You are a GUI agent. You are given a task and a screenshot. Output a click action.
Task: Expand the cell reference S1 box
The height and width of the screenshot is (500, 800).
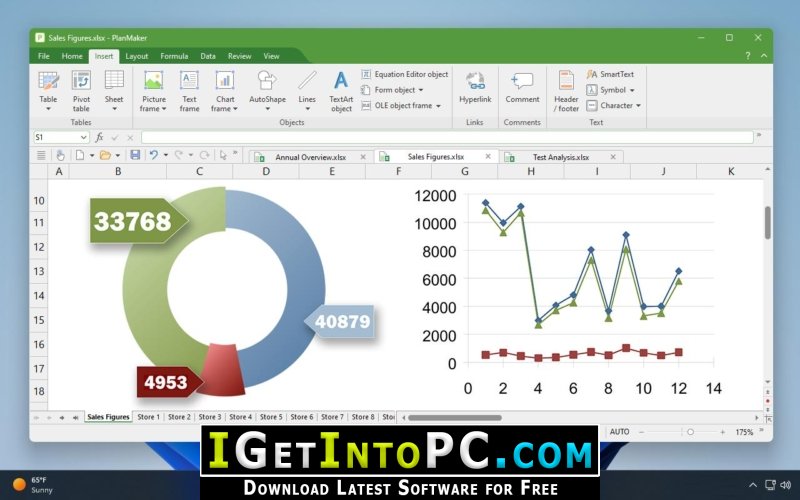click(84, 137)
